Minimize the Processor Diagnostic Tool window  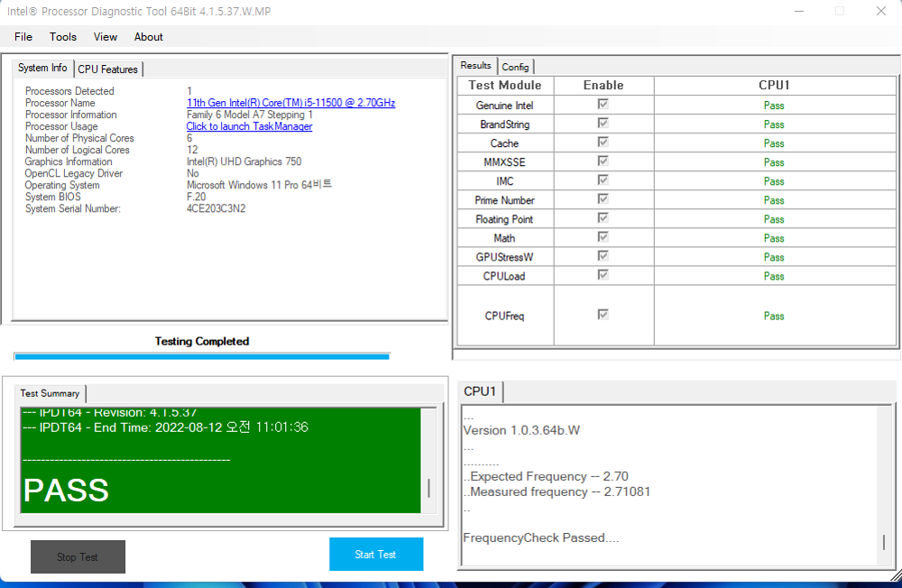799,12
